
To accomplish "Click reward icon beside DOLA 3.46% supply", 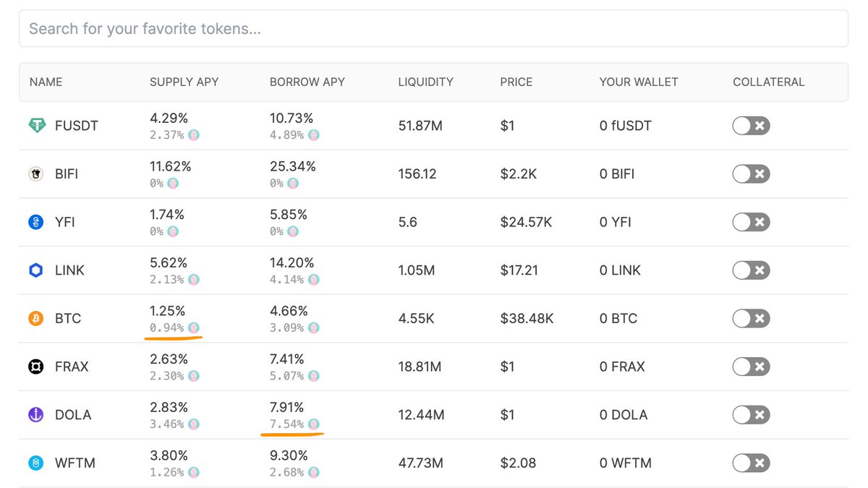I will tap(194, 424).
